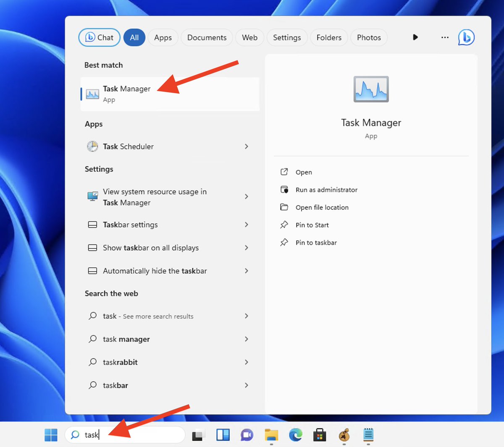Switch to the Settings filter tab

click(x=287, y=37)
